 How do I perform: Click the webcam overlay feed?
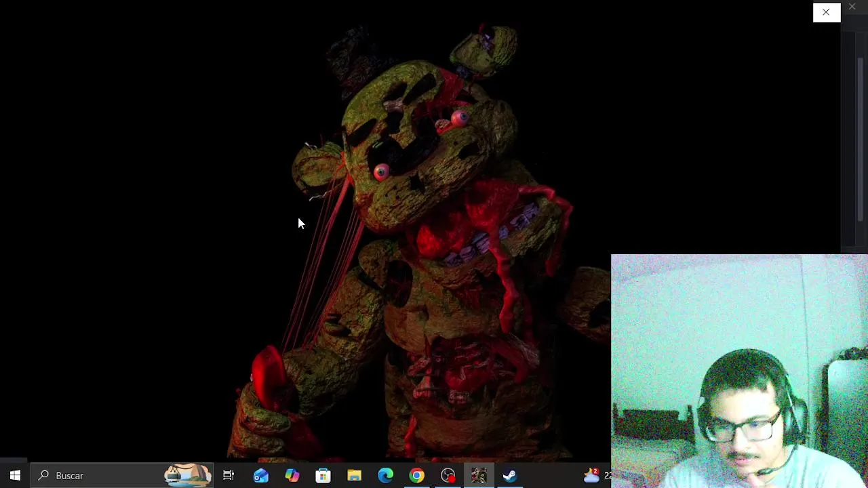coord(739,371)
